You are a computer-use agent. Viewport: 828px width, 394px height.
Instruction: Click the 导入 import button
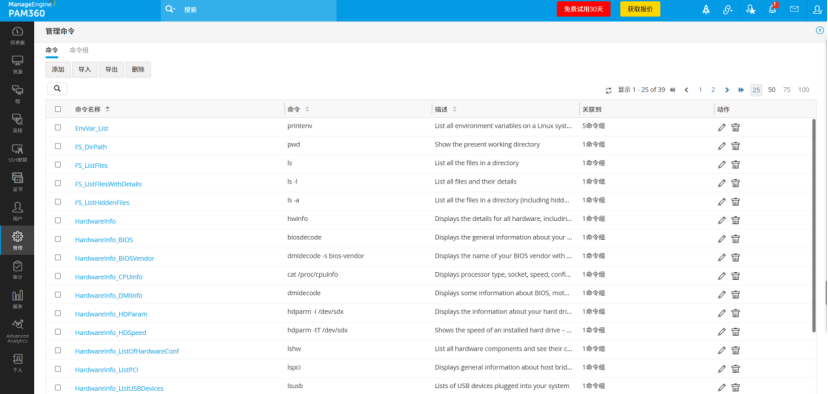pyautogui.click(x=84, y=70)
